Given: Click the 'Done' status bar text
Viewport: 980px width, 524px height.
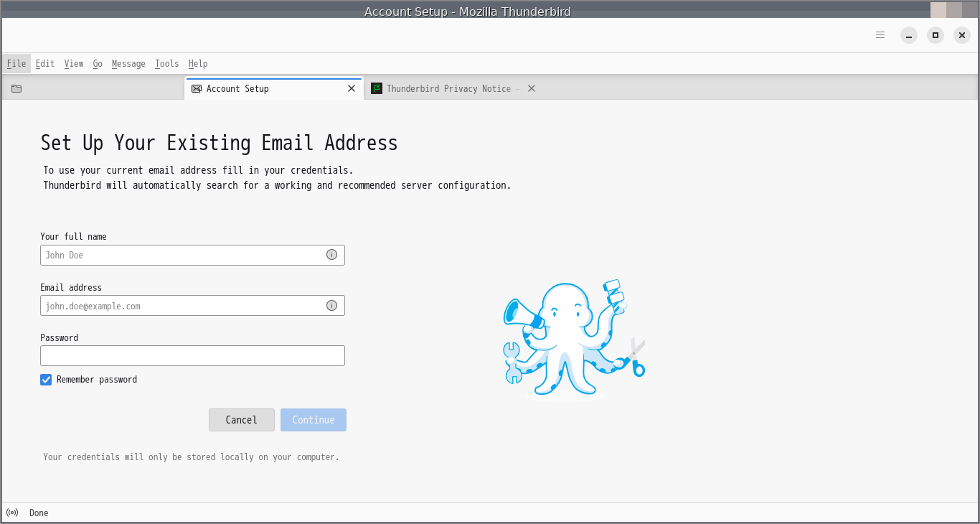Looking at the screenshot, I should tap(39, 513).
